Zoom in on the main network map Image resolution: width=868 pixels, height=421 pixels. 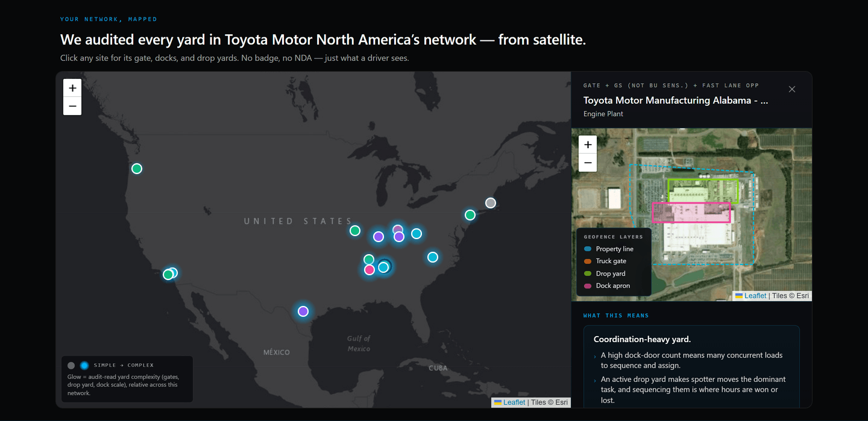72,88
